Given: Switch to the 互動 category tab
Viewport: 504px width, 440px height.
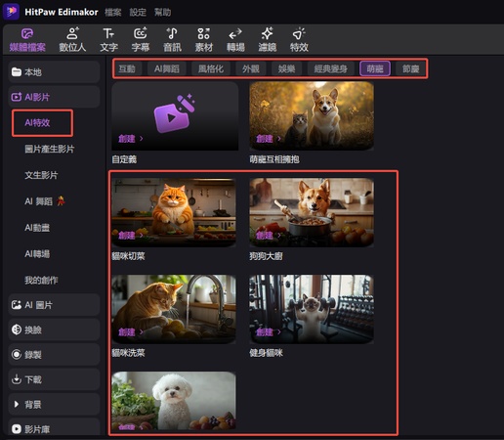Looking at the screenshot, I should point(127,68).
